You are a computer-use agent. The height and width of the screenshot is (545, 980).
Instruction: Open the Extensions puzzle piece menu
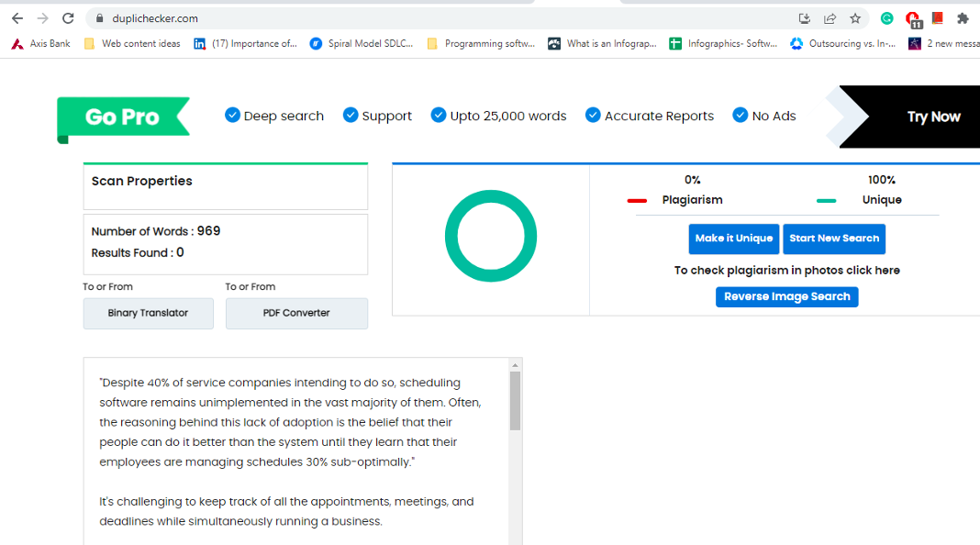coord(963,18)
